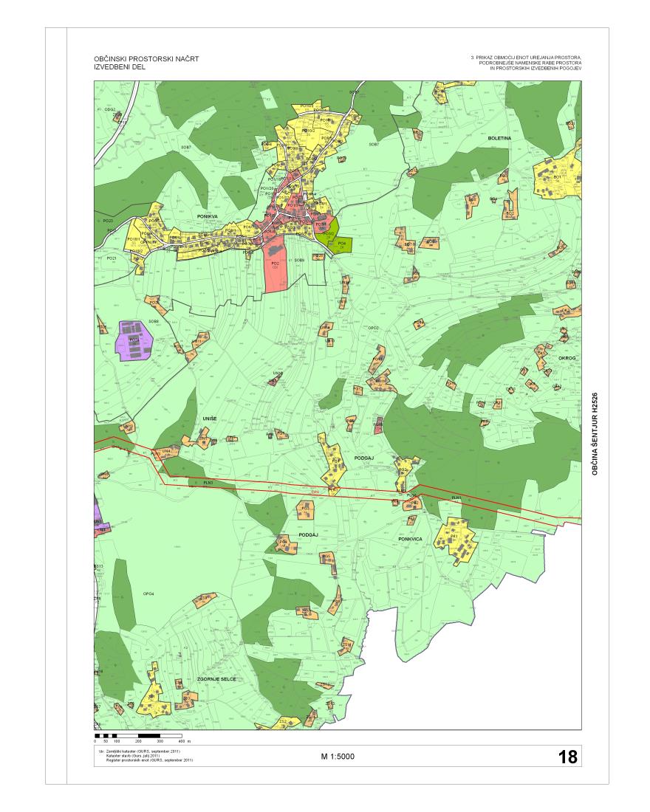Click the BOLETINA place name
650x812 pixels.
(x=499, y=138)
